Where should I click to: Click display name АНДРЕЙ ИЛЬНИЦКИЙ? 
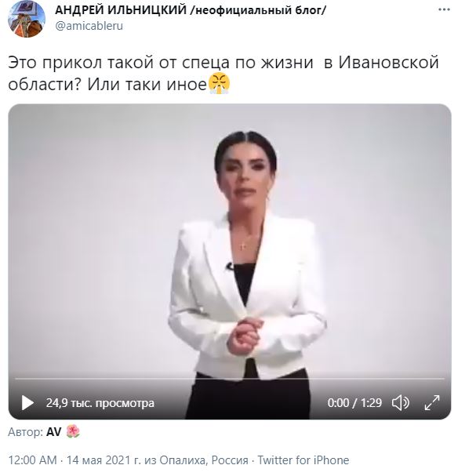(x=121, y=10)
